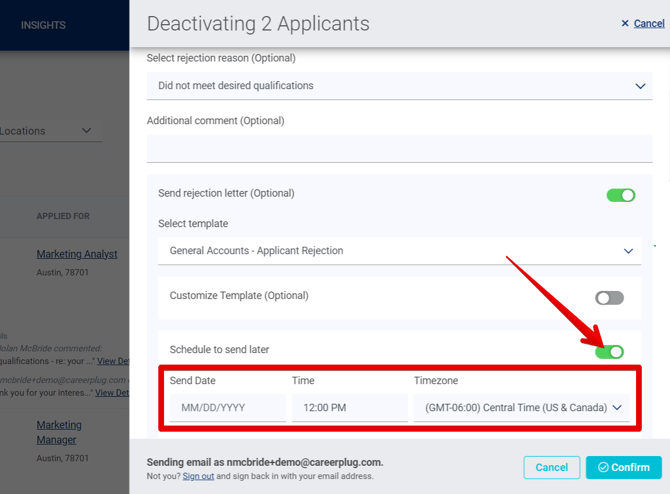Turn off Schedule to send later
This screenshot has height=494, width=670.
(x=609, y=351)
